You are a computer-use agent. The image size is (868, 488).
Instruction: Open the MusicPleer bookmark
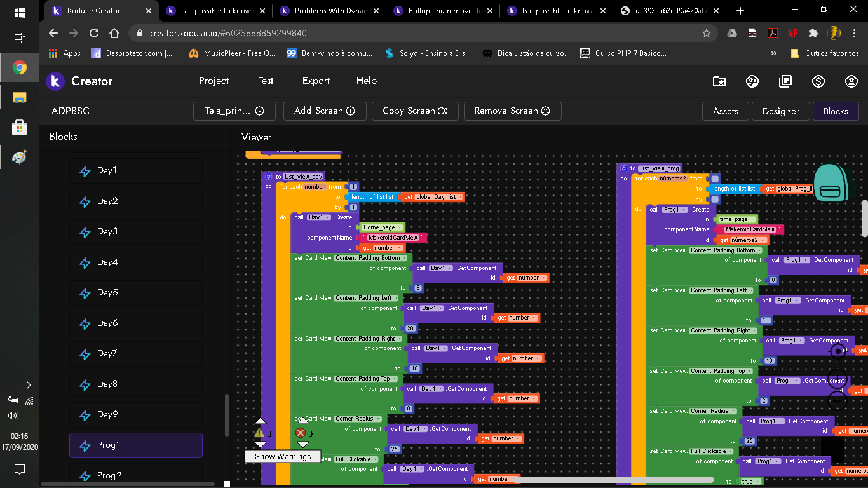(x=232, y=53)
